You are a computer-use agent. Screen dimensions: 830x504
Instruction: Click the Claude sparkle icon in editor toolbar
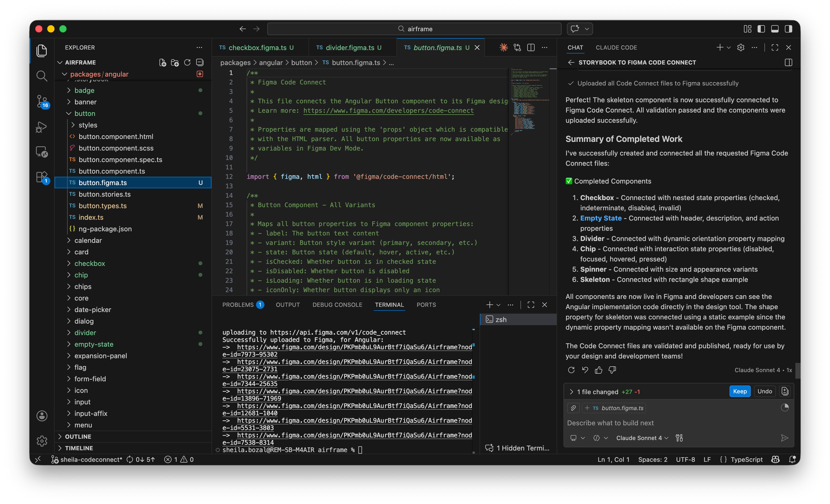click(504, 47)
